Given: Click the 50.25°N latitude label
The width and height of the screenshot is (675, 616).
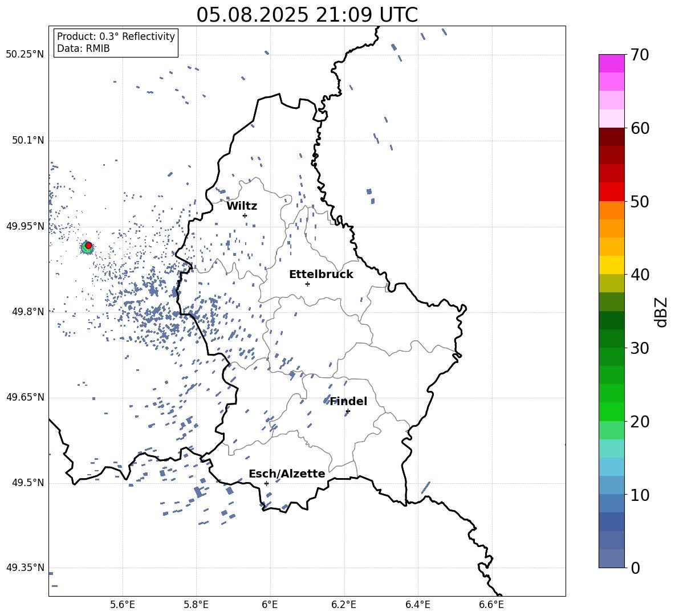Looking at the screenshot, I should 25,55.
